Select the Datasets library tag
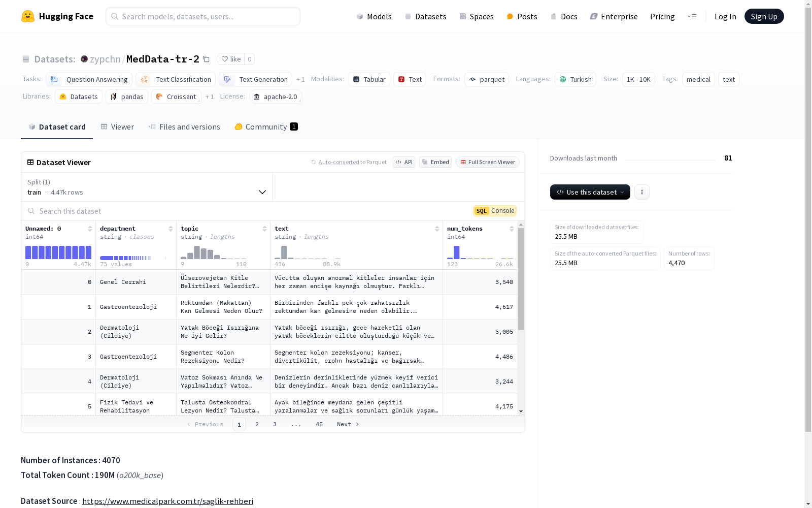This screenshot has width=812, height=508. click(x=79, y=97)
